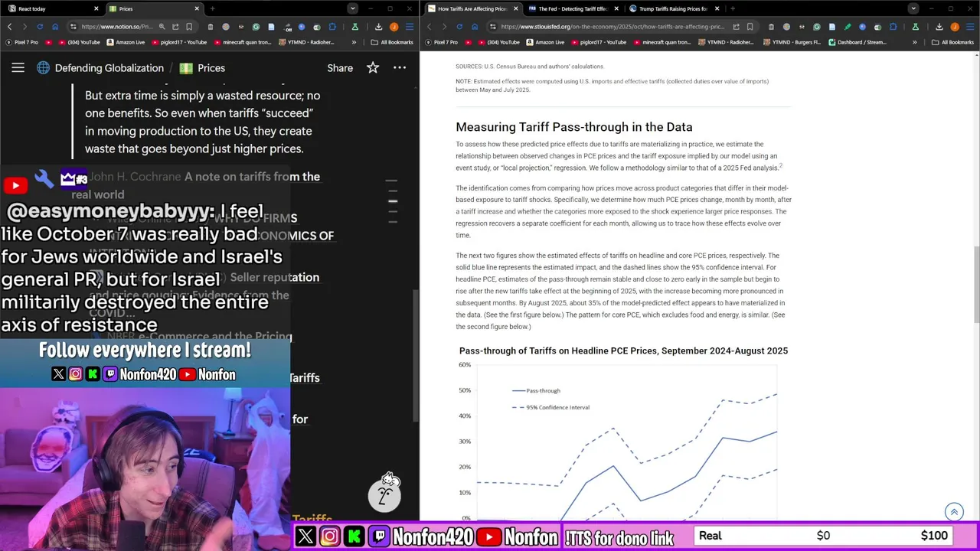
Task: Open extensions puzzle icon in right window
Action: [893, 26]
